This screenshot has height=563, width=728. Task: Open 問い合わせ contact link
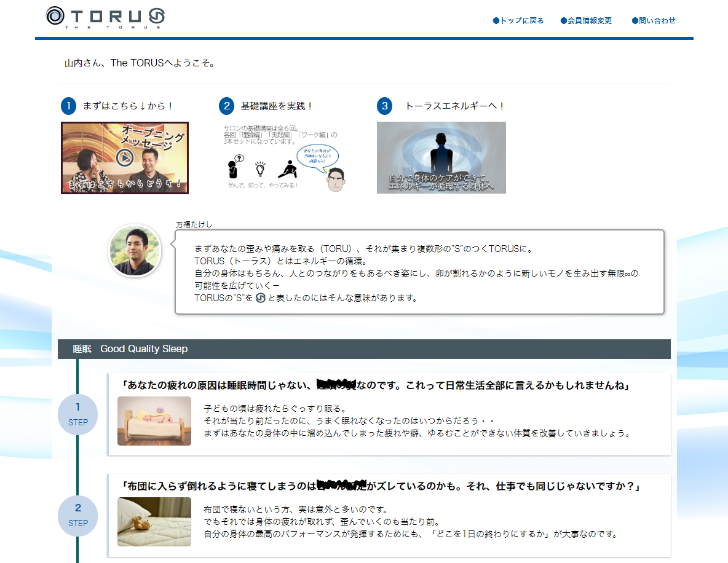[x=654, y=20]
